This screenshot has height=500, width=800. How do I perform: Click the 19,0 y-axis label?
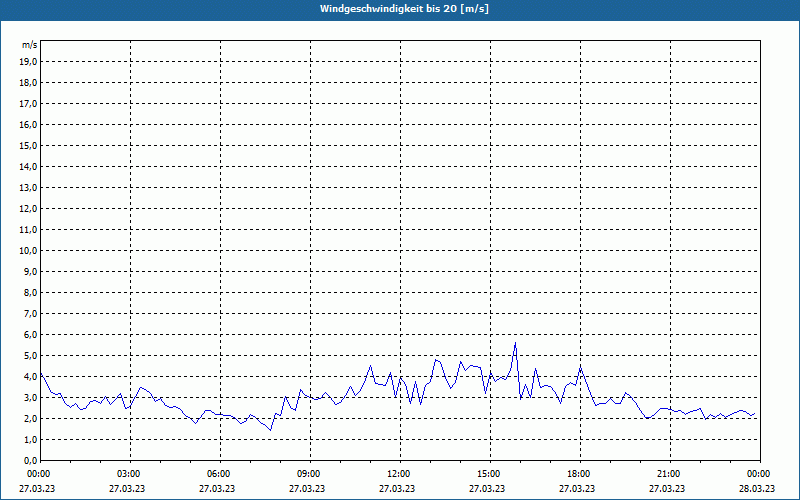[28, 62]
